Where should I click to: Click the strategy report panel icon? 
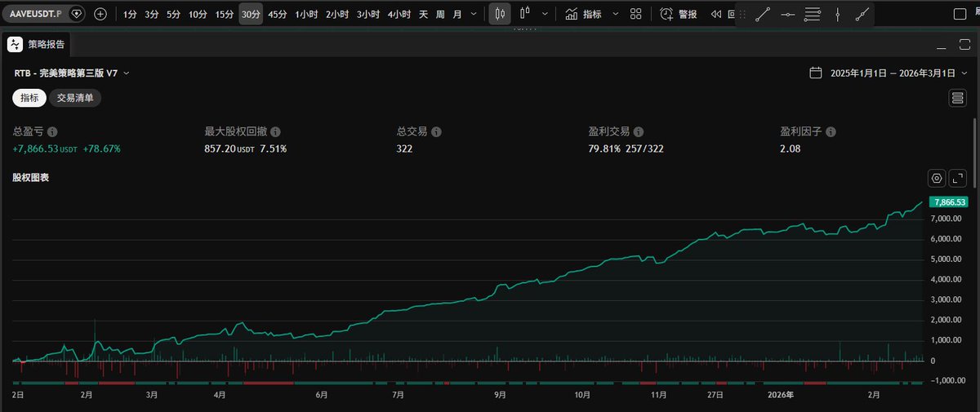pos(15,45)
